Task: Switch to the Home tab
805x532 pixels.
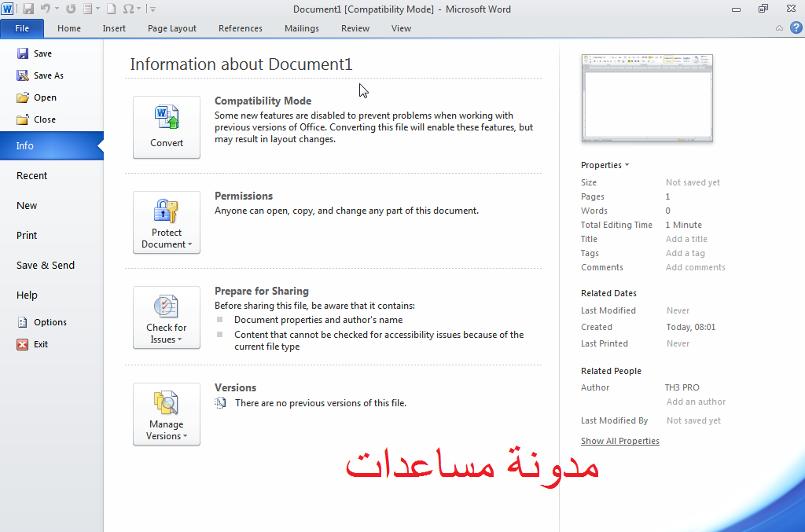Action: 69,28
